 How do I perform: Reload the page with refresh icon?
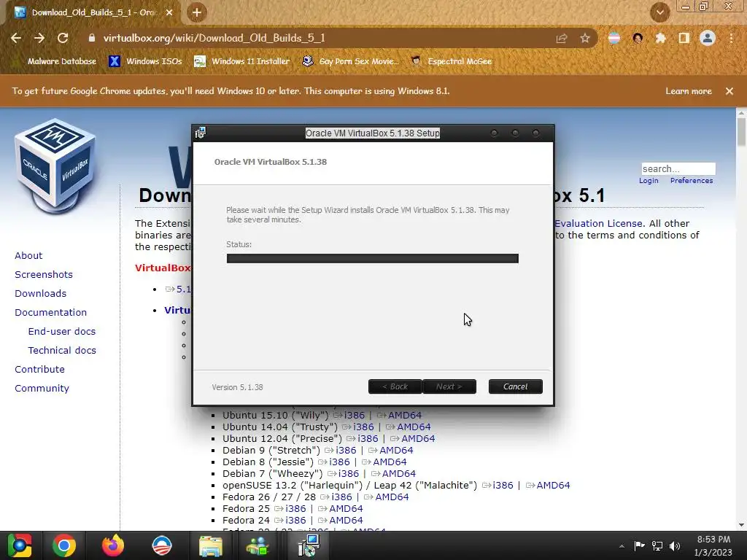tap(63, 38)
